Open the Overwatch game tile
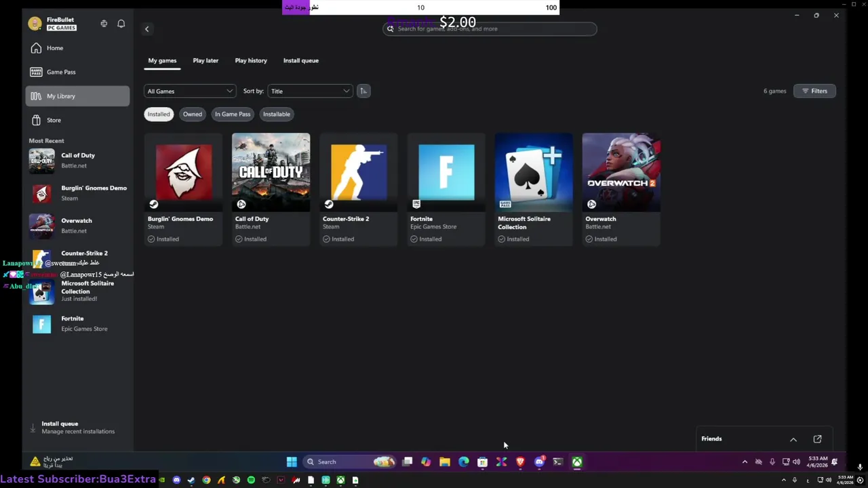Viewport: 868px width, 488px height. point(621,189)
